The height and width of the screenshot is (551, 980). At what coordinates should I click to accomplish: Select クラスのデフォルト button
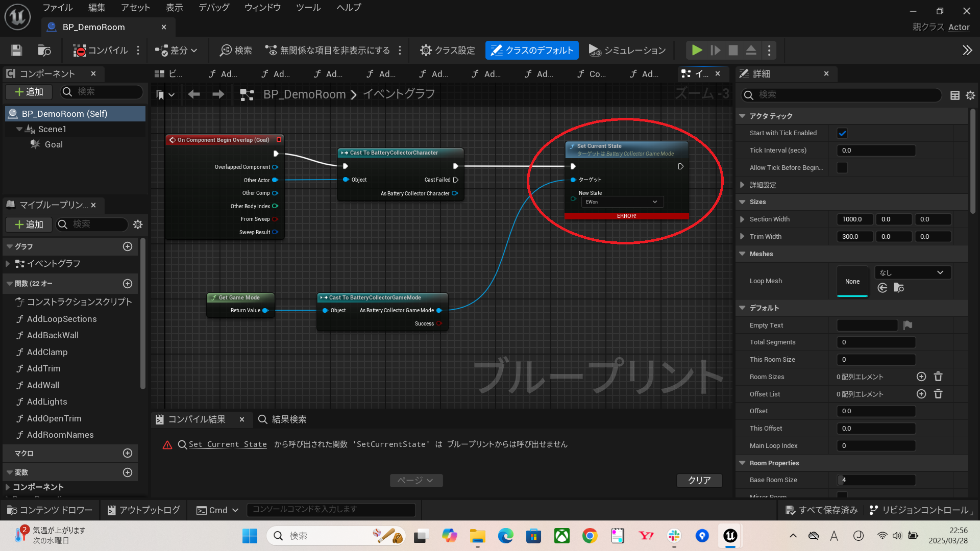click(x=532, y=50)
